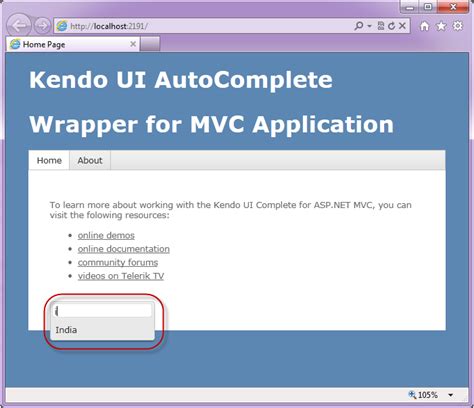Choose India from autocomplete suggestions
Viewport: 474px width, 408px height.
pyautogui.click(x=102, y=330)
